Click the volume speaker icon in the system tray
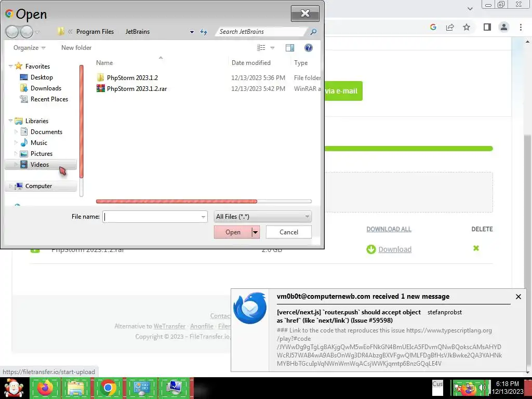Viewport: 532px width, 399px height. (482, 387)
